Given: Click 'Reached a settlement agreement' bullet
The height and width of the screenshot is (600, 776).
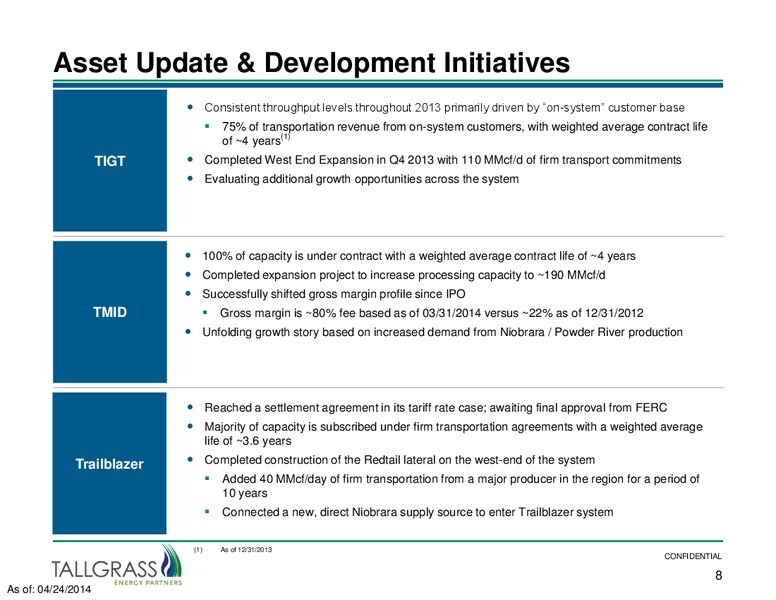Looking at the screenshot, I should click(x=436, y=407).
